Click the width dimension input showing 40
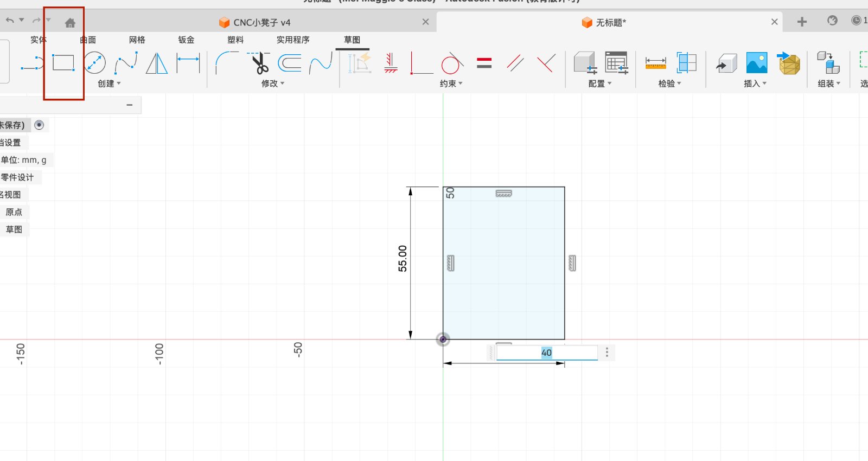 [547, 353]
